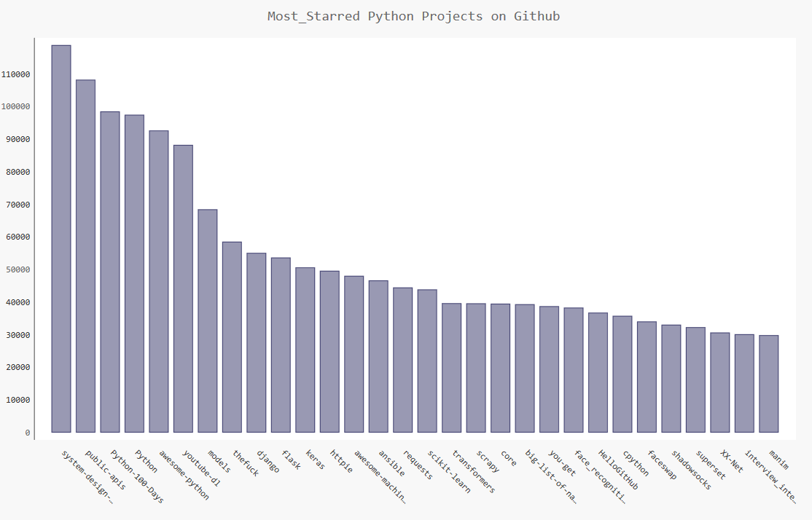Pick the scrapy bar

click(x=476, y=368)
